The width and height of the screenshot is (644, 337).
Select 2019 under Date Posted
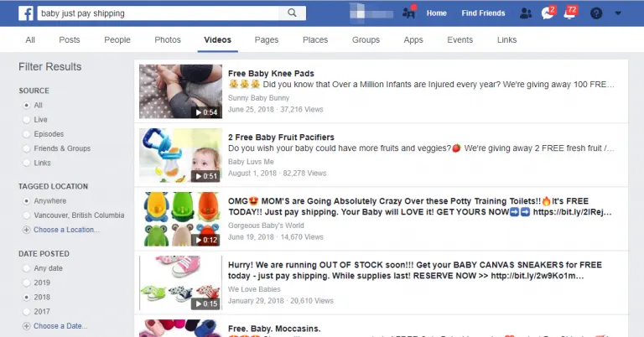27,283
